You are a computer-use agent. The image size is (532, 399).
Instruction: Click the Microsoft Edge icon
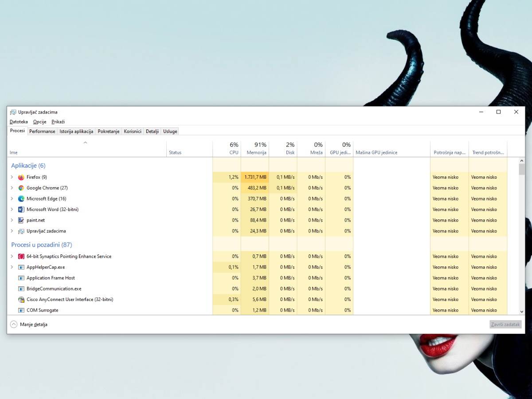pyautogui.click(x=21, y=199)
